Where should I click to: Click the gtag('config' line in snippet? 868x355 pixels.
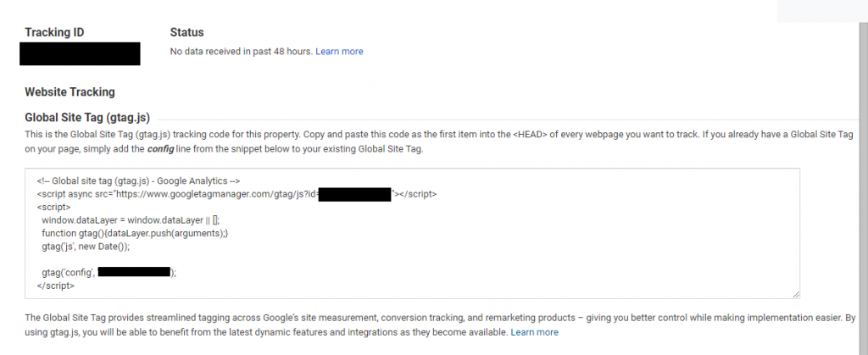coord(109,272)
